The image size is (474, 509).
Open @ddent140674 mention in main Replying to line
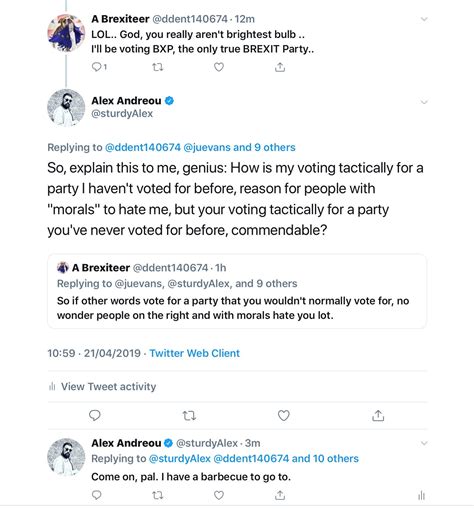point(143,147)
